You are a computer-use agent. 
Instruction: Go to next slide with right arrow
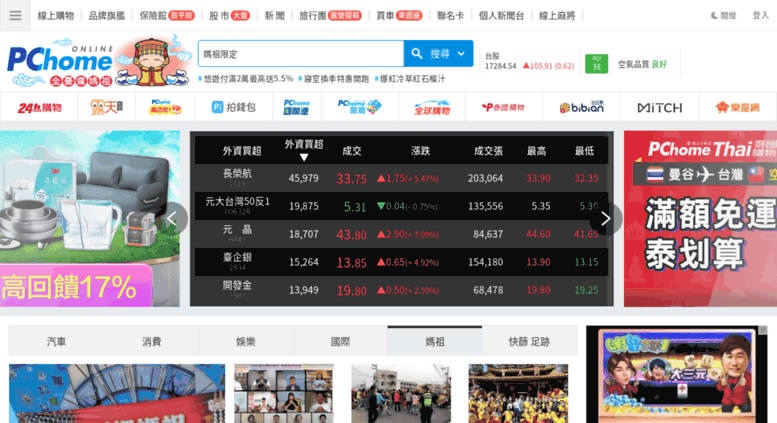[x=606, y=218]
